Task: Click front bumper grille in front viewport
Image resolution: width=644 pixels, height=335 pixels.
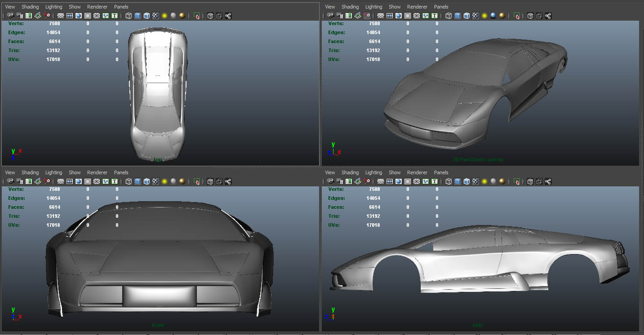Action: (160, 296)
